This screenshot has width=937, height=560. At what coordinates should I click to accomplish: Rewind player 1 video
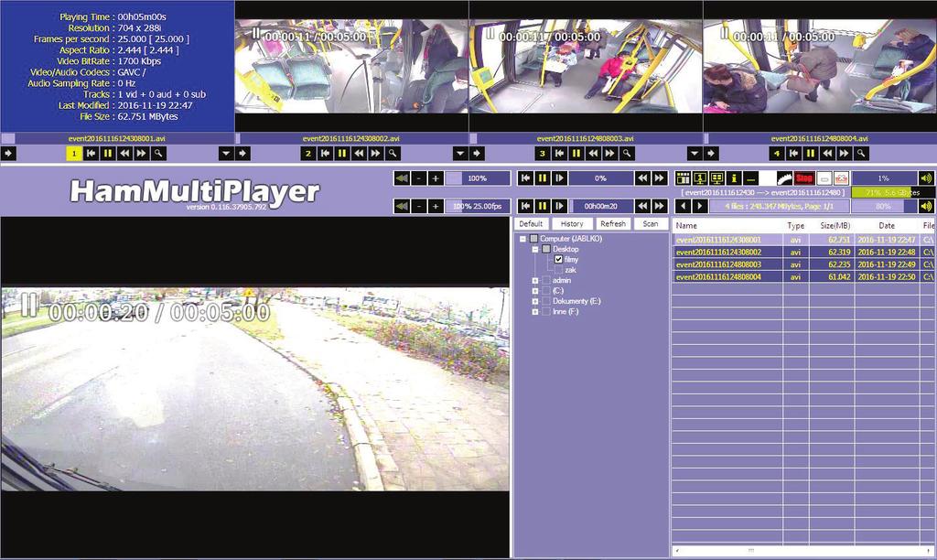[x=124, y=154]
